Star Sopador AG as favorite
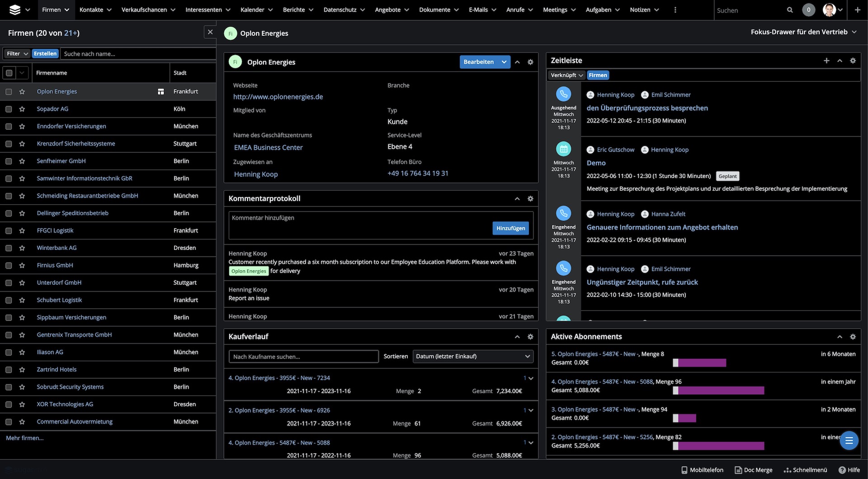 [22, 109]
